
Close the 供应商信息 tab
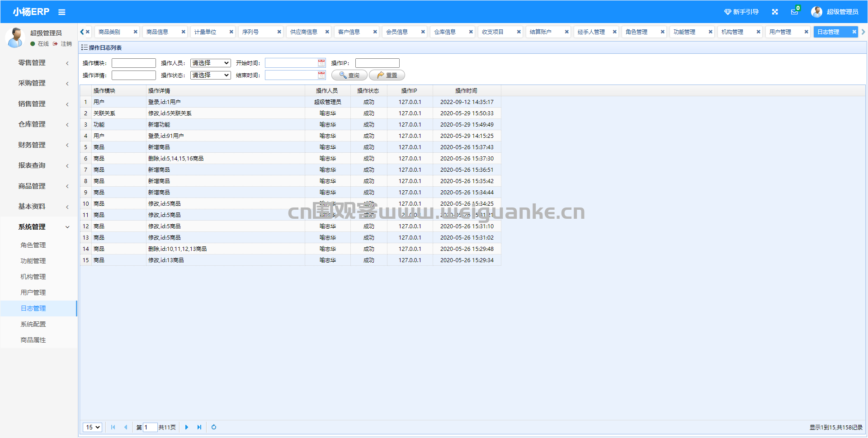pyautogui.click(x=327, y=32)
